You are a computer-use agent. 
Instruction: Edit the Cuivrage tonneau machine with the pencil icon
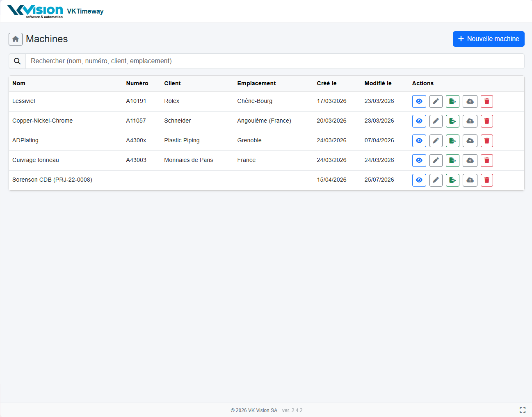click(x=436, y=160)
